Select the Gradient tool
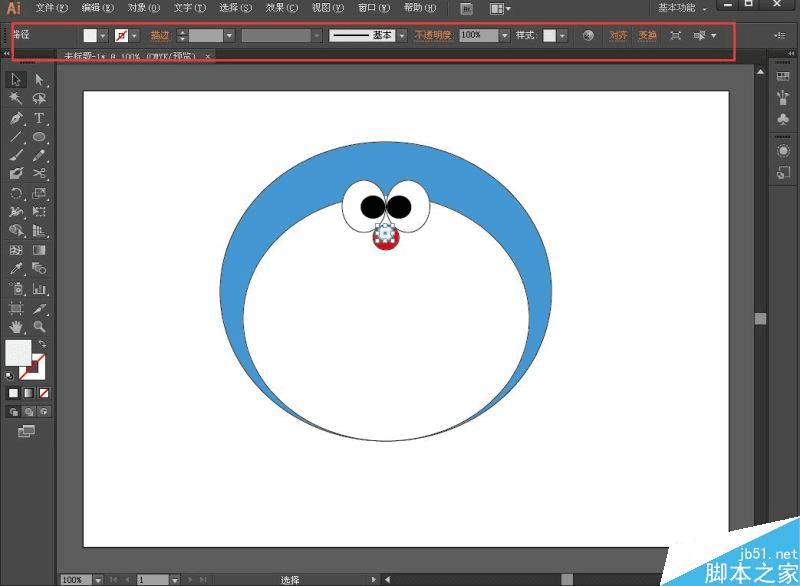Screen dimensions: 800x586 point(39,250)
